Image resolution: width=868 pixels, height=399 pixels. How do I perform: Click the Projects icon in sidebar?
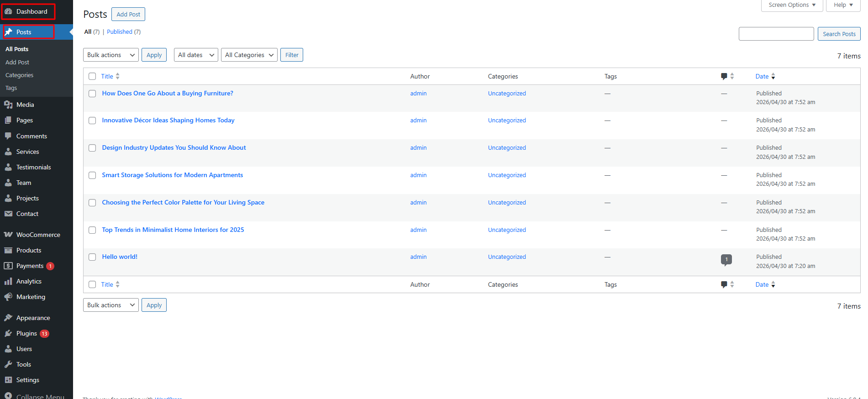click(x=8, y=198)
